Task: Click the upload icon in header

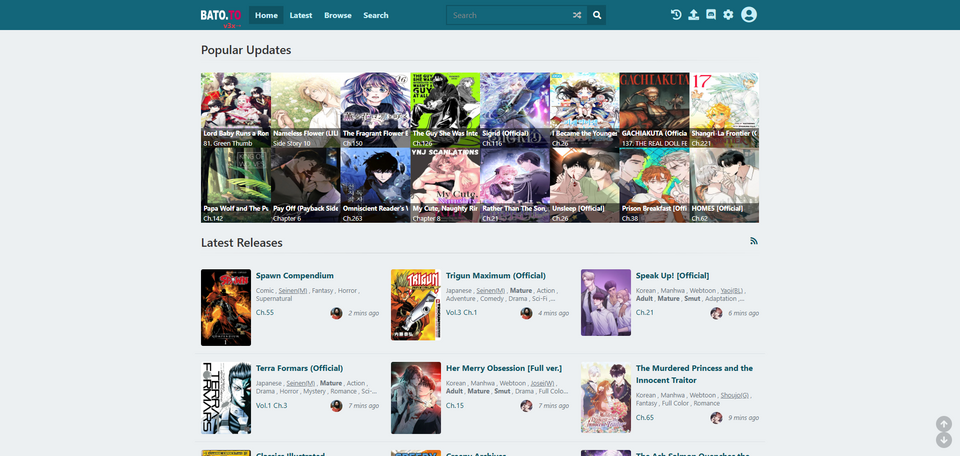Action: coord(693,15)
